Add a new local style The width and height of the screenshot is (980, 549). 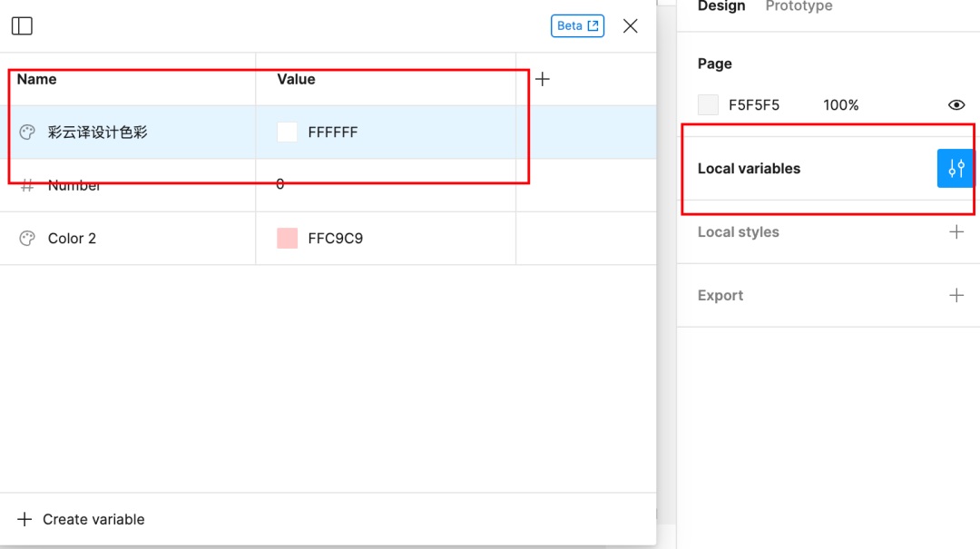pyautogui.click(x=955, y=232)
